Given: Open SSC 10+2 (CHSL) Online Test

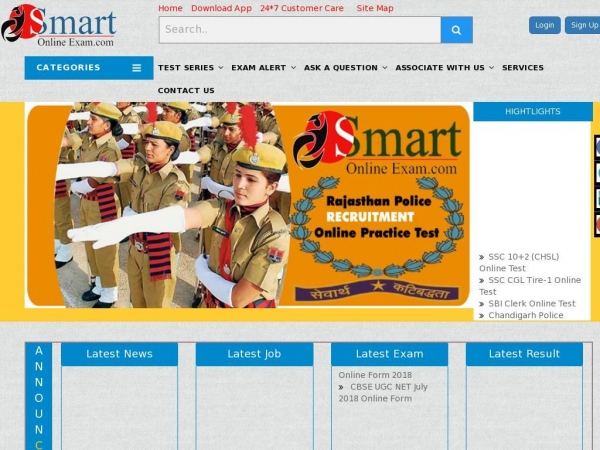Looking at the screenshot, I should 519,262.
